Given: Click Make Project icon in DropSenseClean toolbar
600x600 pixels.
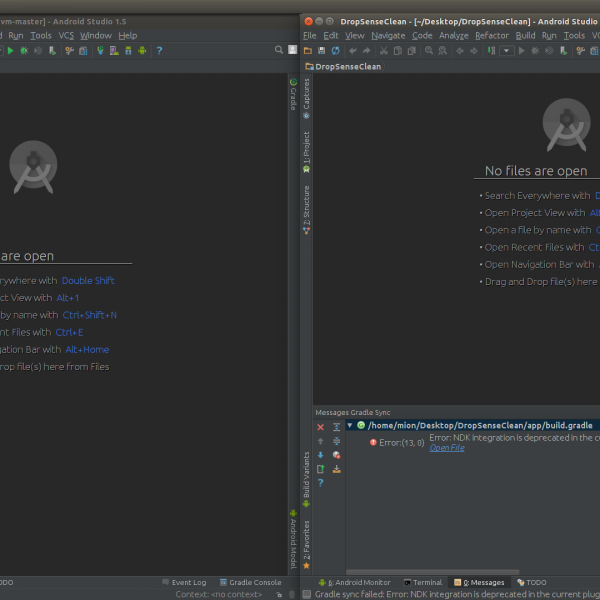Looking at the screenshot, I should click(491, 51).
